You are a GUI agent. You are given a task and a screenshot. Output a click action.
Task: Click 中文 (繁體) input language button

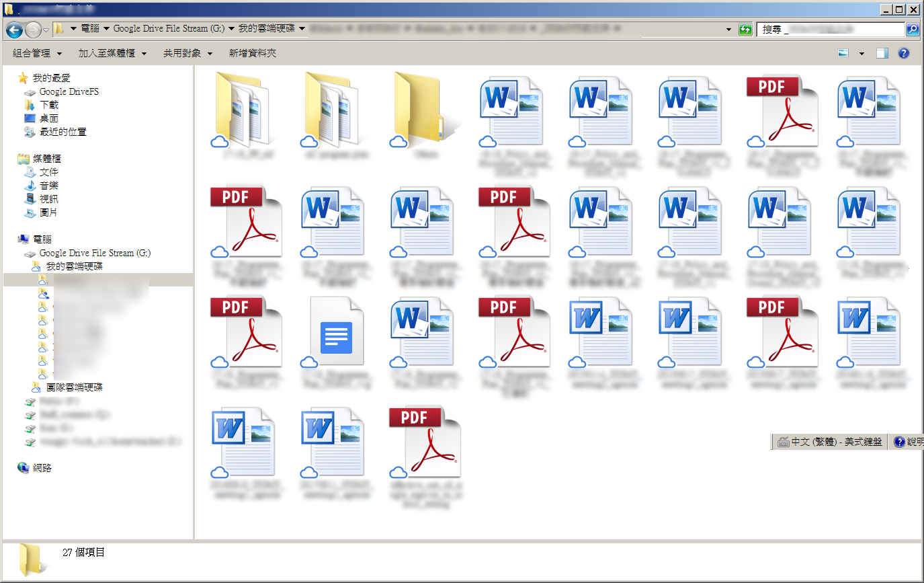pyautogui.click(x=830, y=442)
